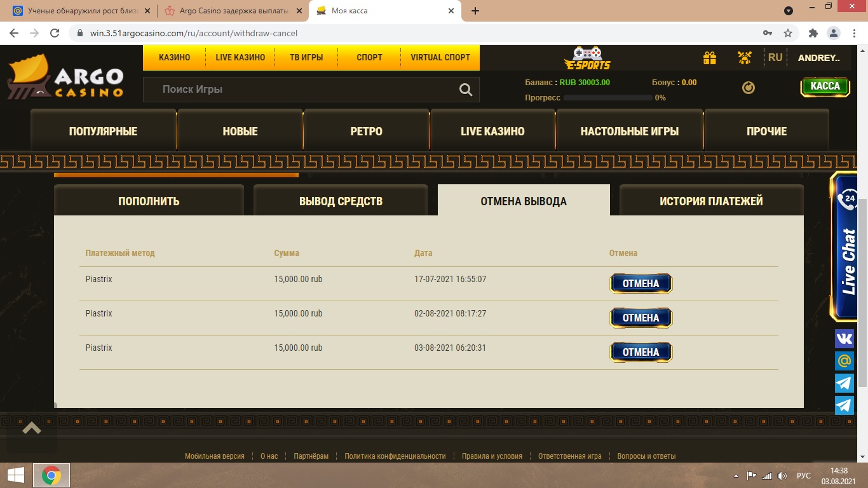Open the Windows Start menu
Screen dimensions: 868x488
[x=15, y=475]
